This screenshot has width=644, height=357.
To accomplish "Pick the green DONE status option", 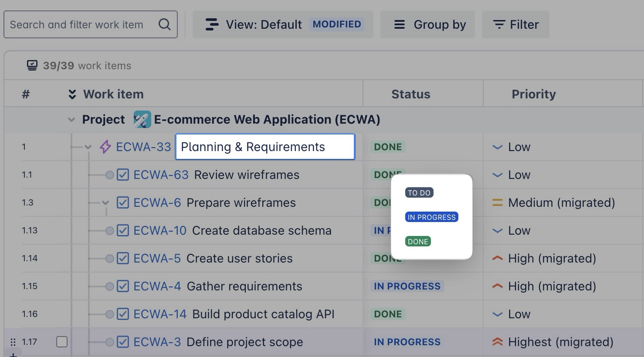I will pos(417,241).
